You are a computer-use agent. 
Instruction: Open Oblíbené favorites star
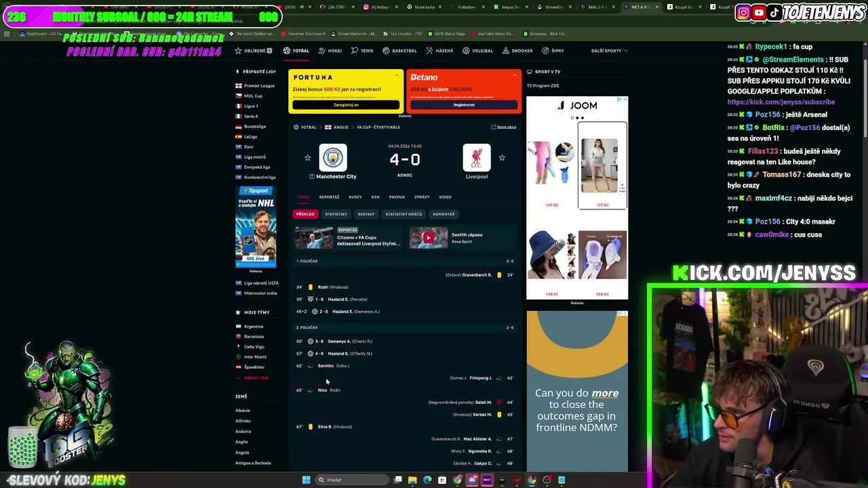(x=238, y=51)
